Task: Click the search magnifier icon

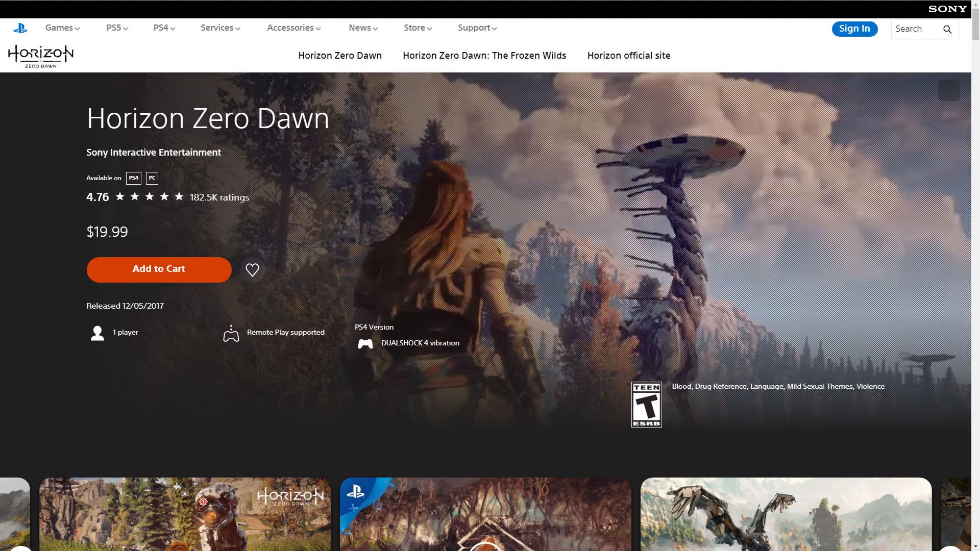Action: (x=947, y=30)
